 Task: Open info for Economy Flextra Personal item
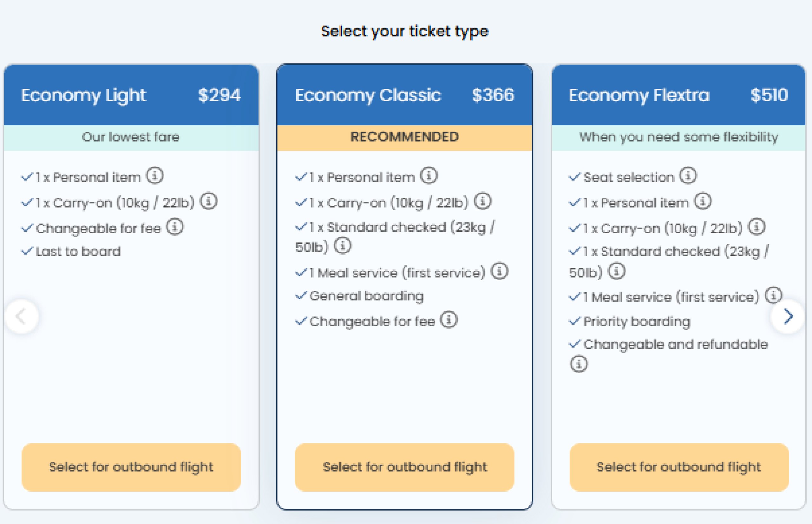pyautogui.click(x=703, y=202)
